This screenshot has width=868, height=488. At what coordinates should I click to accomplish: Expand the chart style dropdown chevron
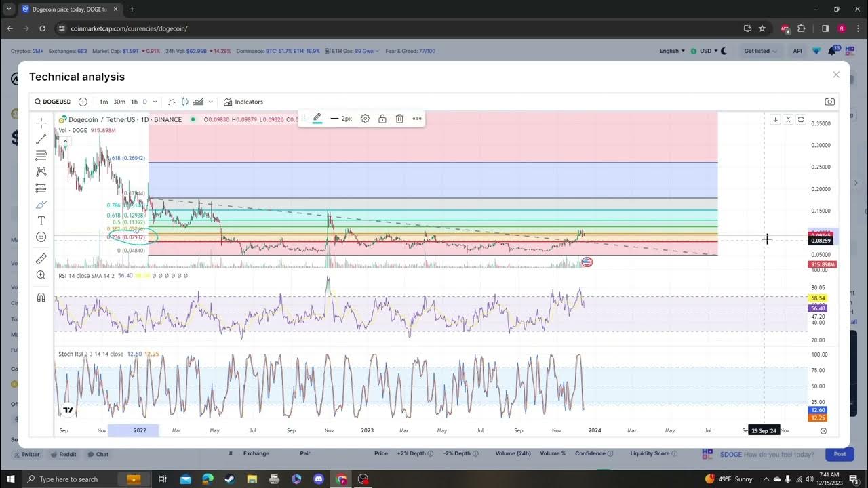(210, 102)
